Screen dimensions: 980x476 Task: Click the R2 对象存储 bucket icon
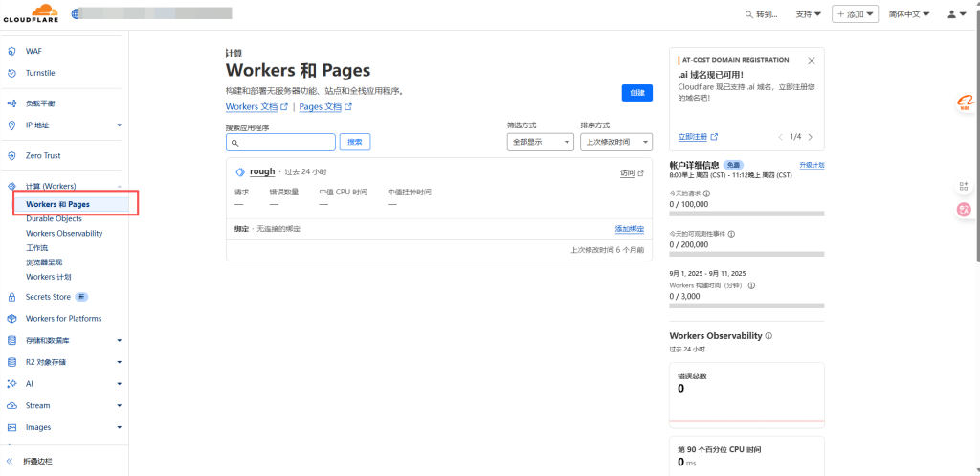click(11, 362)
